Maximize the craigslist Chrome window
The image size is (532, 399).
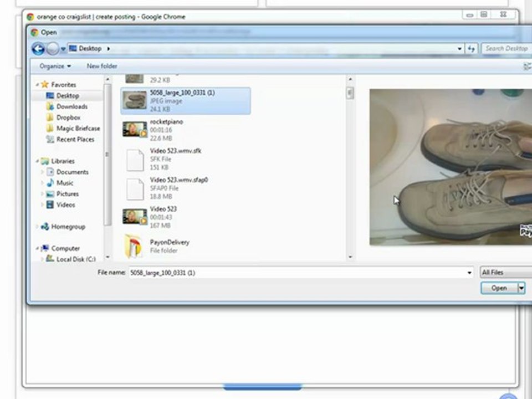[x=484, y=14]
